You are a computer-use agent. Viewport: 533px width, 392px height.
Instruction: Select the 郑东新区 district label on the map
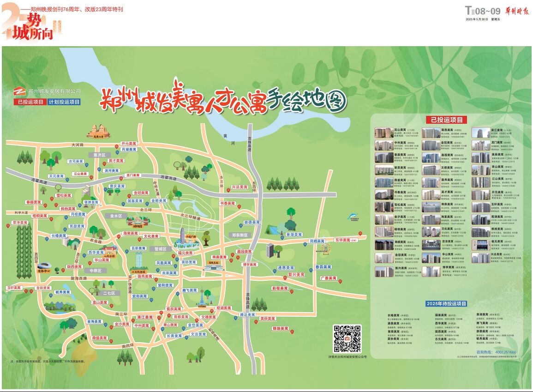click(240, 235)
